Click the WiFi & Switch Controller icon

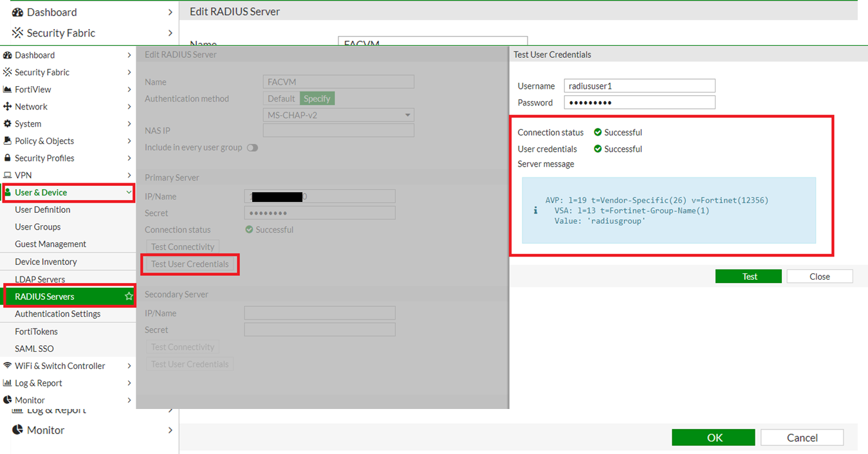pyautogui.click(x=8, y=366)
